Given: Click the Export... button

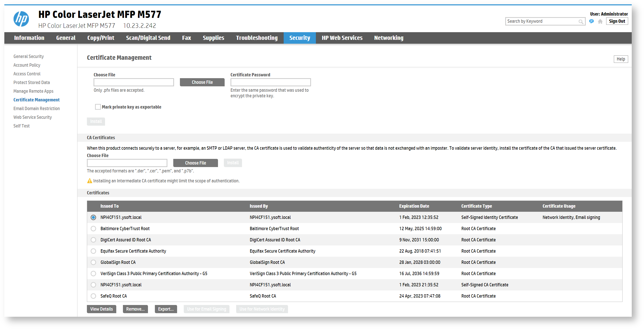Looking at the screenshot, I should pos(166,309).
